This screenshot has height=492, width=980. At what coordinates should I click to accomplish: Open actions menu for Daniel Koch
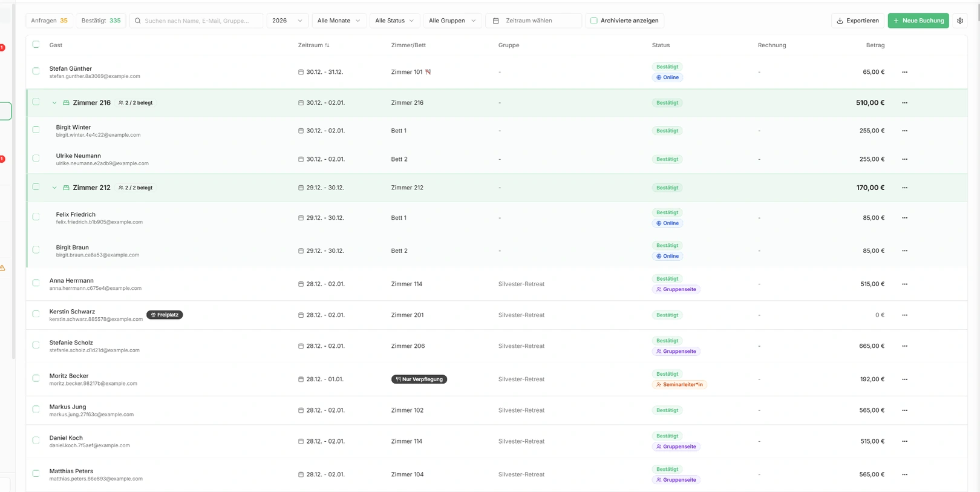point(905,441)
